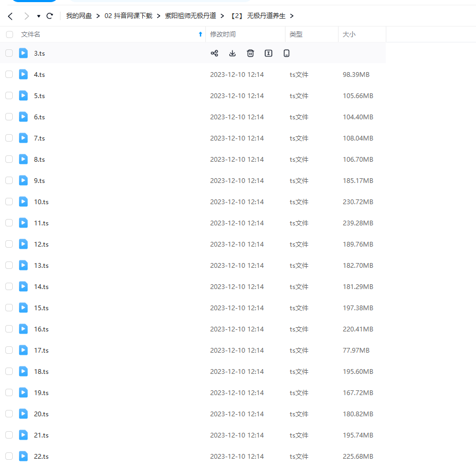
Task: Click the video icon of 4.ts
Action: pyautogui.click(x=23, y=74)
